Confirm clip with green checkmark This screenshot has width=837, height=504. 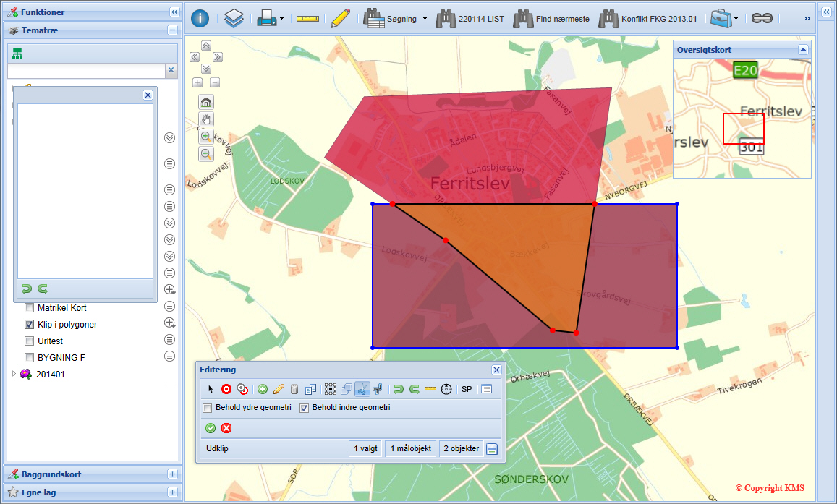click(x=211, y=428)
